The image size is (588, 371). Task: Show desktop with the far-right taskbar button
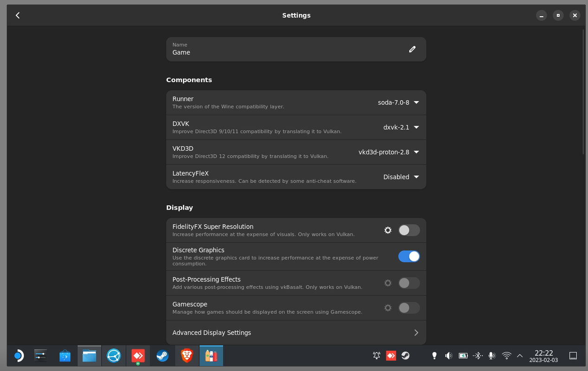[x=573, y=356]
